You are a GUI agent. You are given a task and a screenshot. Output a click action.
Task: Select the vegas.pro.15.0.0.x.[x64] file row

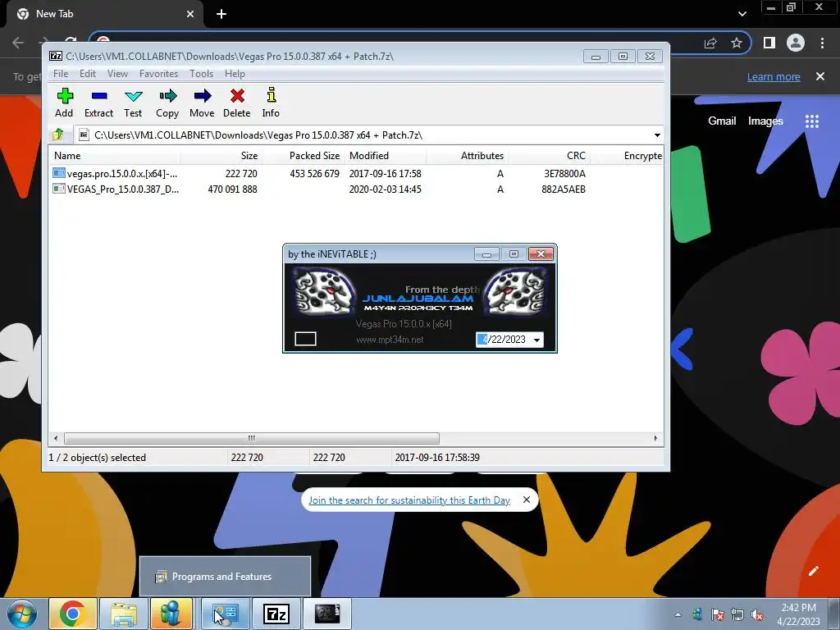[x=356, y=174]
